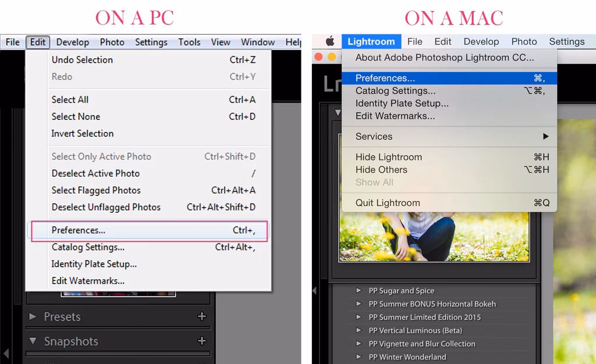The image size is (596, 364).
Task: Open the View menu on PC
Action: [x=221, y=42]
